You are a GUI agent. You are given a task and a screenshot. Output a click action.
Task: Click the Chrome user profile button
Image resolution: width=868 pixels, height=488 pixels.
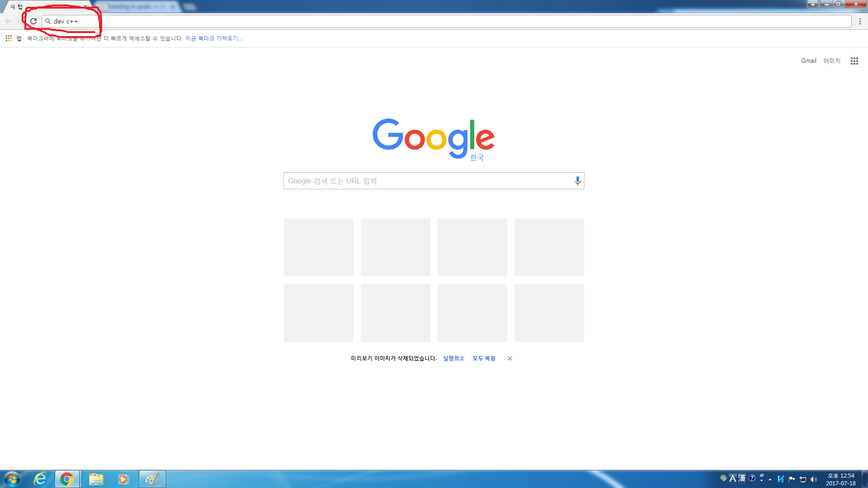812,4
